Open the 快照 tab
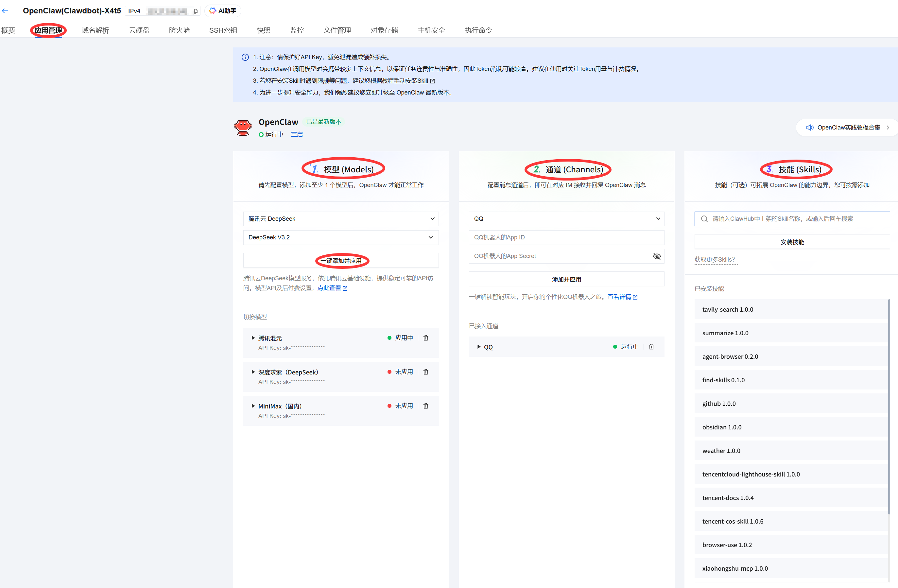 pos(263,30)
